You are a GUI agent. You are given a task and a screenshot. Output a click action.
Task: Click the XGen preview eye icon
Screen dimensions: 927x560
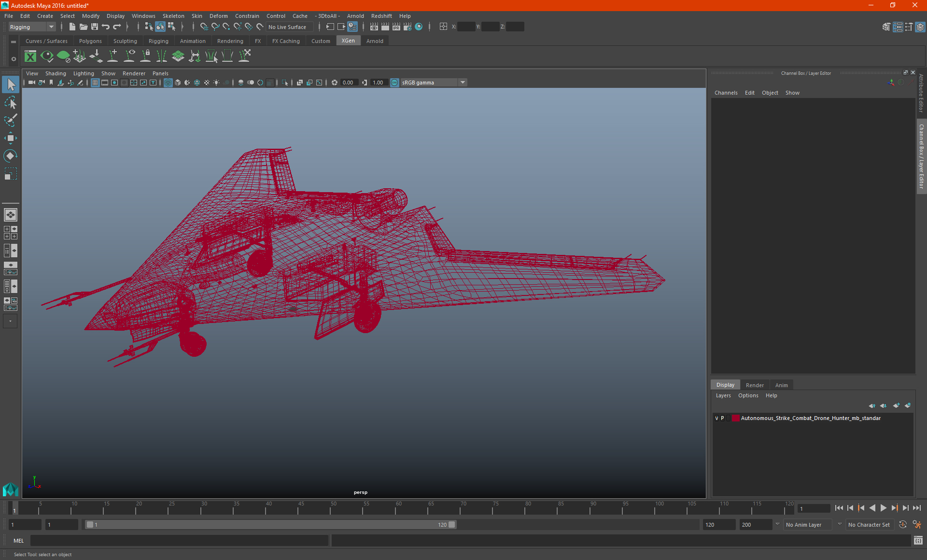pyautogui.click(x=47, y=56)
